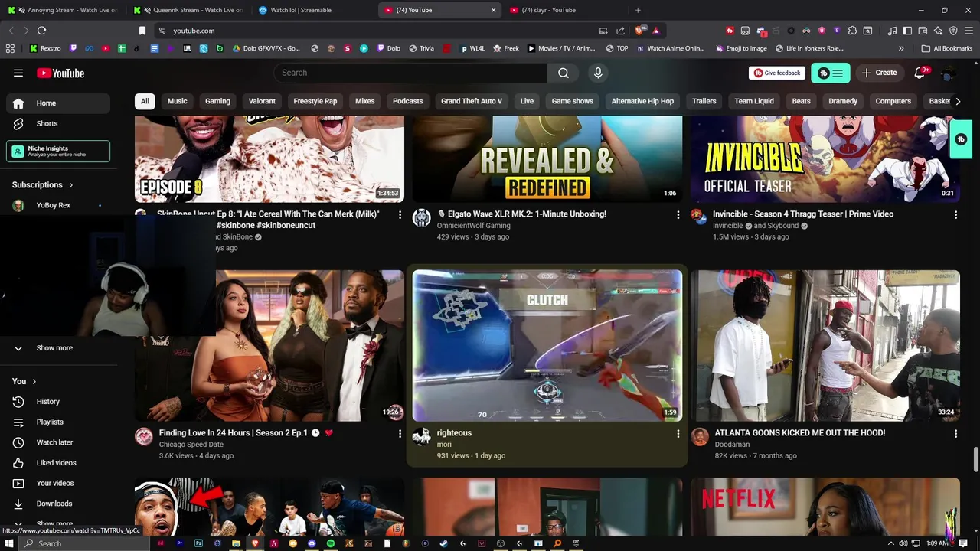
Task: Expand Show more under subscriptions
Action: pos(58,348)
